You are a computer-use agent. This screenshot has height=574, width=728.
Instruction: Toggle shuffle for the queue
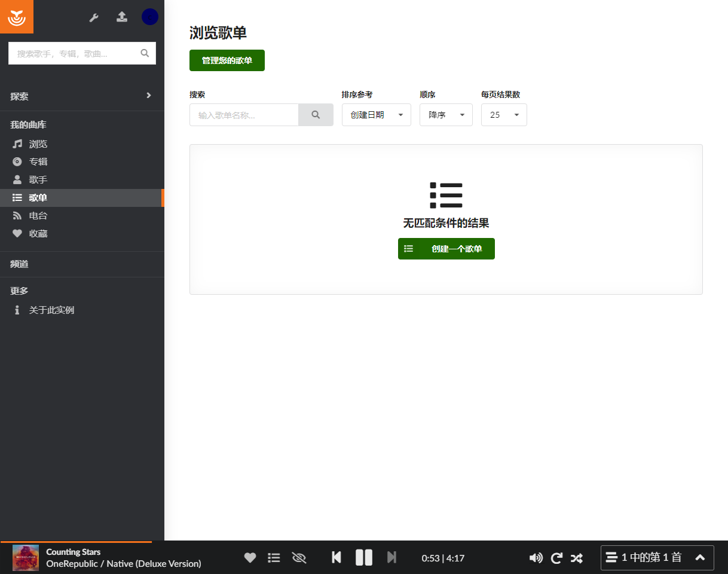coord(576,558)
